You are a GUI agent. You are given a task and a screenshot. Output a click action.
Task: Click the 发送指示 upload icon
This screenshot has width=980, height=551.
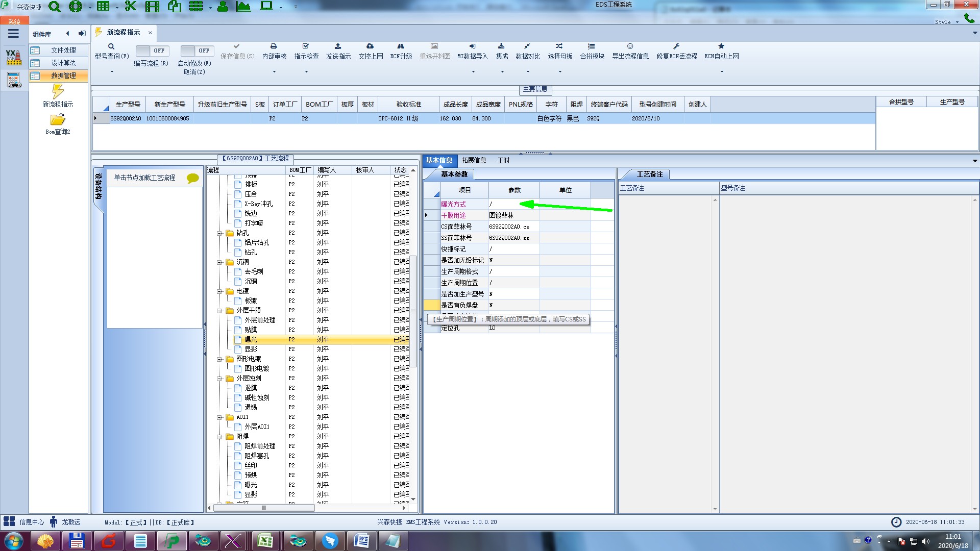coord(338,46)
